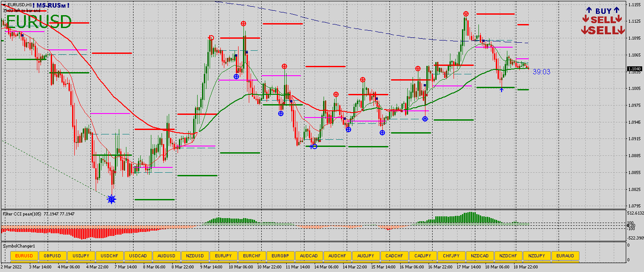
Task: Open the chart menu triangle beside EURUSD,H1
Action: tap(4, 4)
